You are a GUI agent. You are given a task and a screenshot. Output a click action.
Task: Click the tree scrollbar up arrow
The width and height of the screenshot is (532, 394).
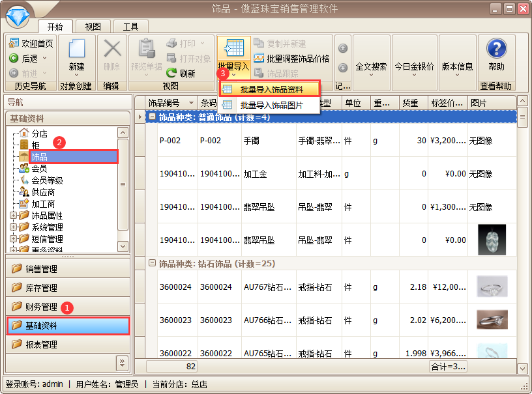tap(123, 132)
